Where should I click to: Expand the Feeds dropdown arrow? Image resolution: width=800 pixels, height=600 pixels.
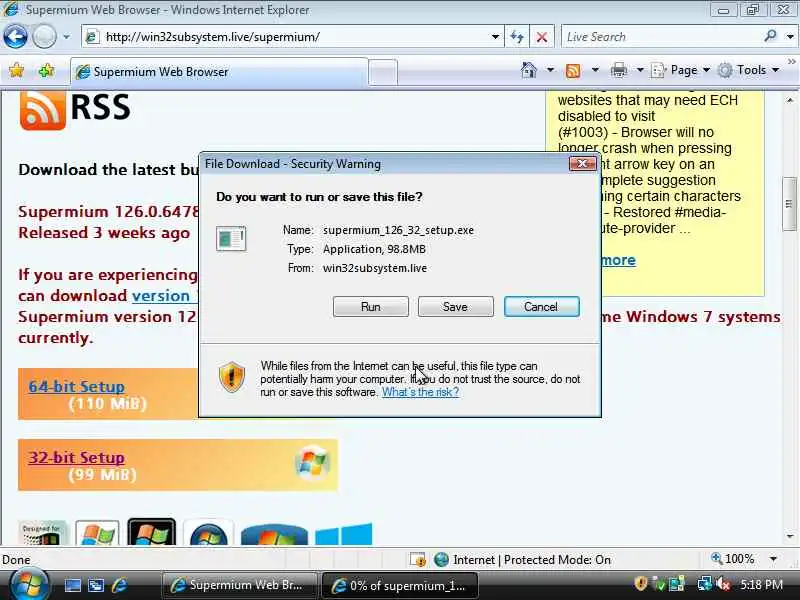[595, 70]
